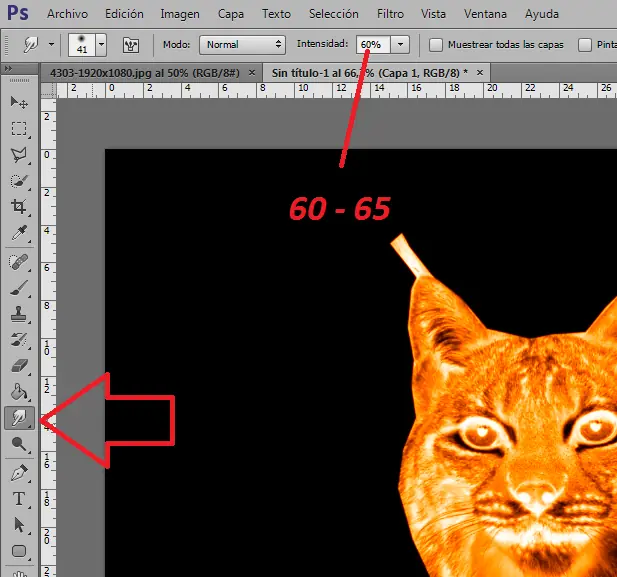The image size is (617, 577).
Task: Select the Crop tool
Action: pyautogui.click(x=18, y=207)
